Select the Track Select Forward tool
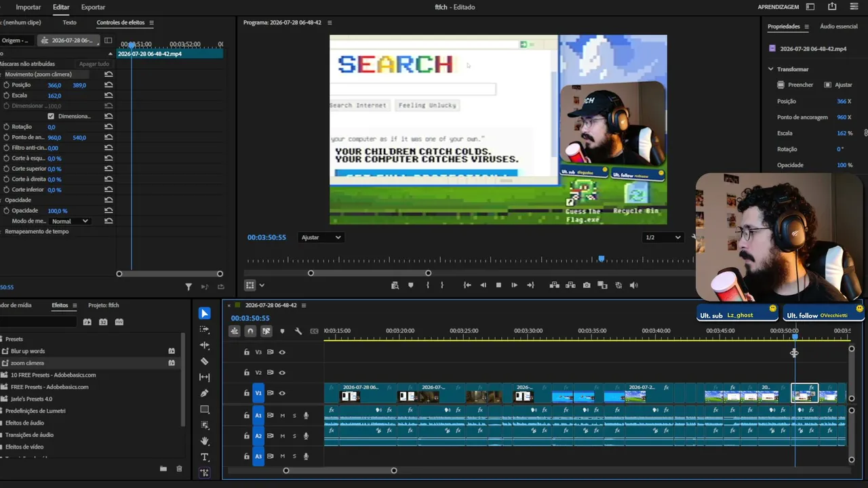 (x=205, y=329)
